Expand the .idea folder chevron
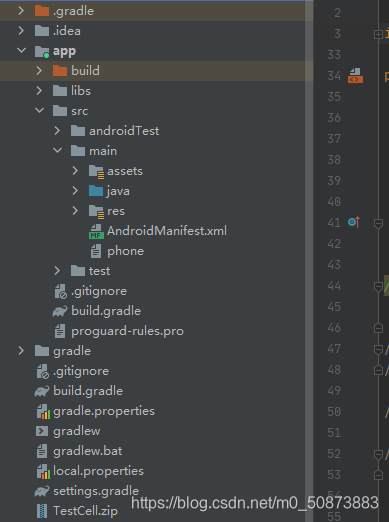 (21, 31)
